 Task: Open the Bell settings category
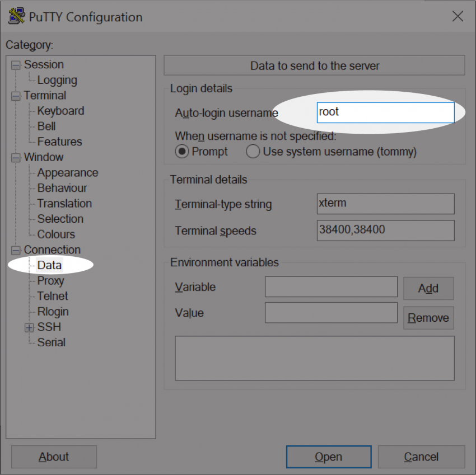[48, 126]
